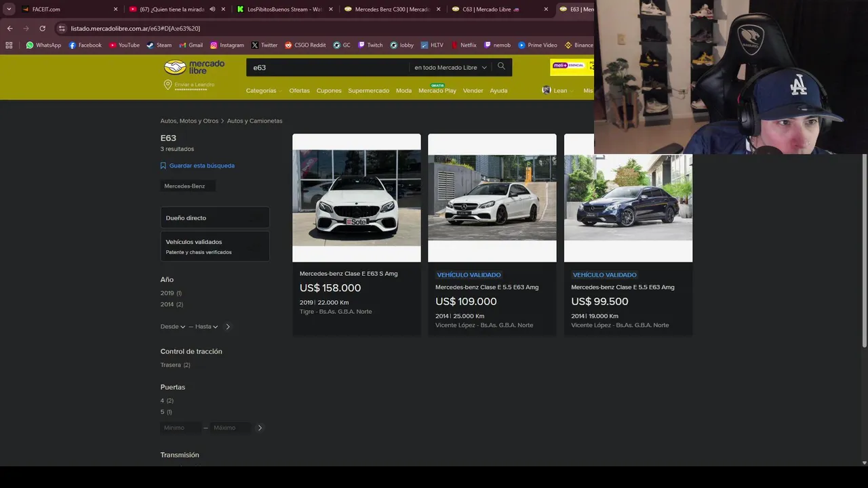Apply doors range with arrow button
Screen dimensions: 868x488
(260, 428)
